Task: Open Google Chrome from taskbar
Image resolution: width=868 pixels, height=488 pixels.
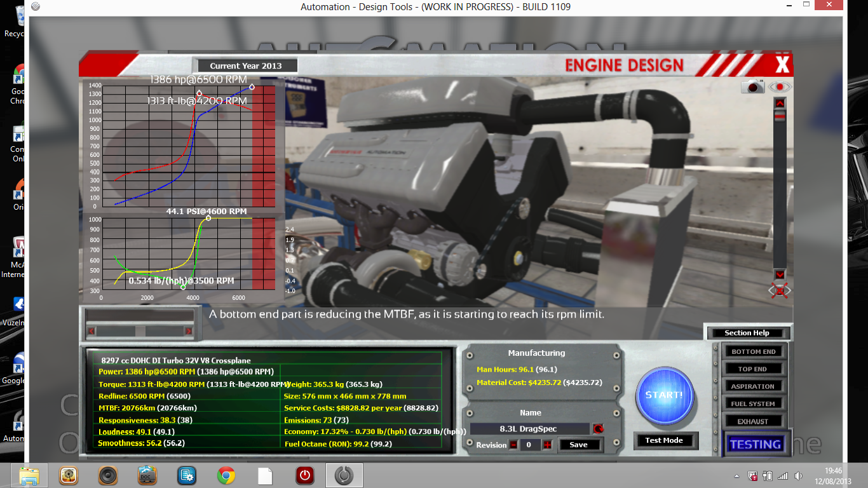Action: 226,475
